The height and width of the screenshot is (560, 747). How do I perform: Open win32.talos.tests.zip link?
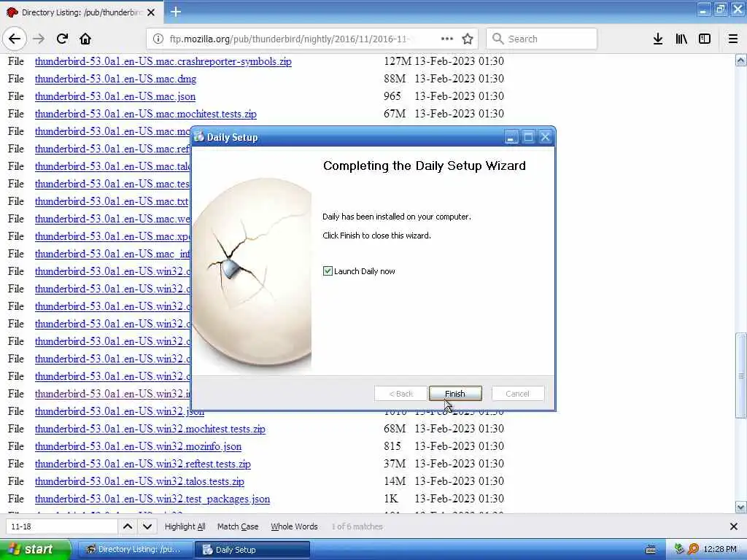click(x=139, y=481)
